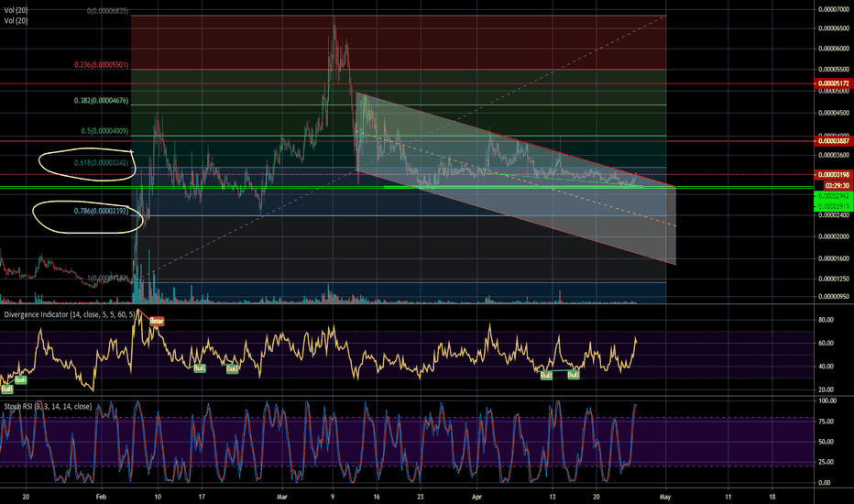The height and width of the screenshot is (504, 854).
Task: Select the 0.5(0.00004009) Fibonacci label
Action: 105,131
